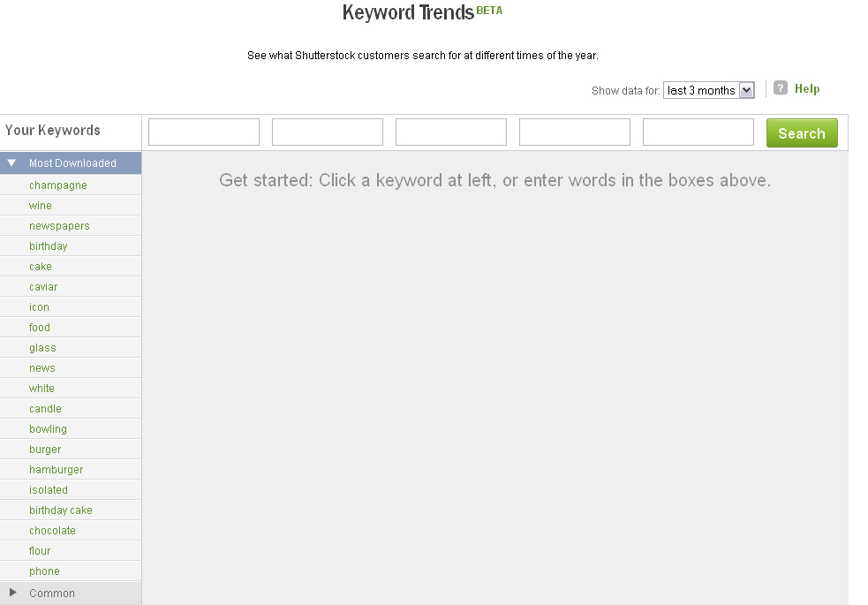This screenshot has width=868, height=605.
Task: Pick the 'candle' keyword
Action: 45,409
